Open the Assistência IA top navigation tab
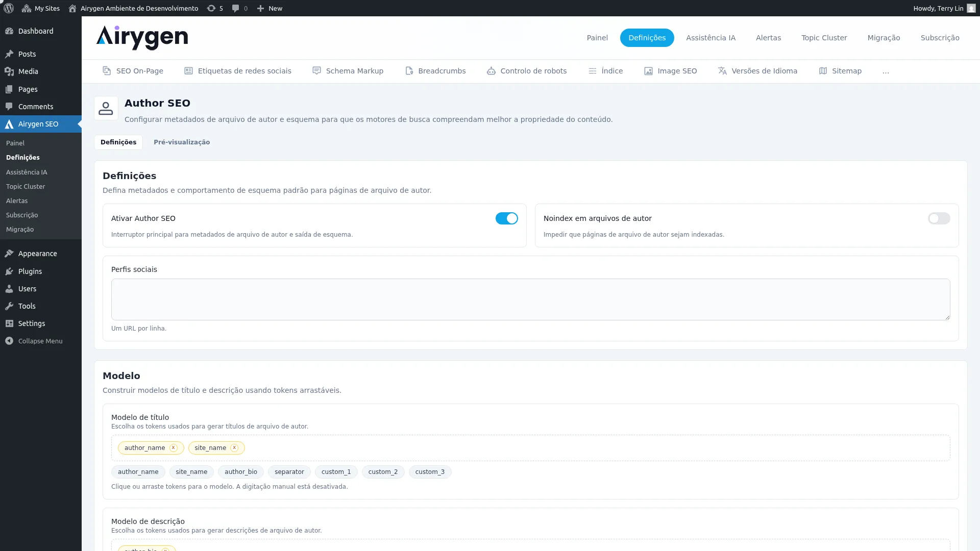980x551 pixels. [x=710, y=38]
